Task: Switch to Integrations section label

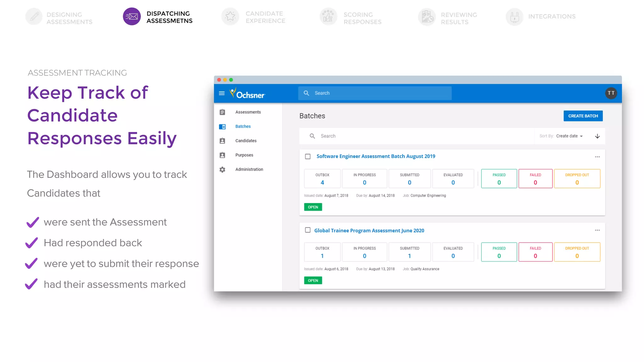Action: (552, 16)
